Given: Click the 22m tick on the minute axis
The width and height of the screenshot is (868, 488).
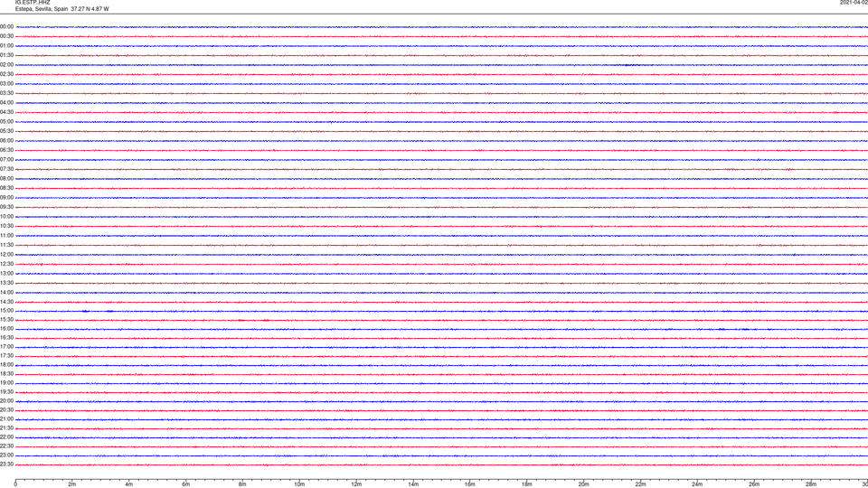Looking at the screenshot, I should coord(640,484).
